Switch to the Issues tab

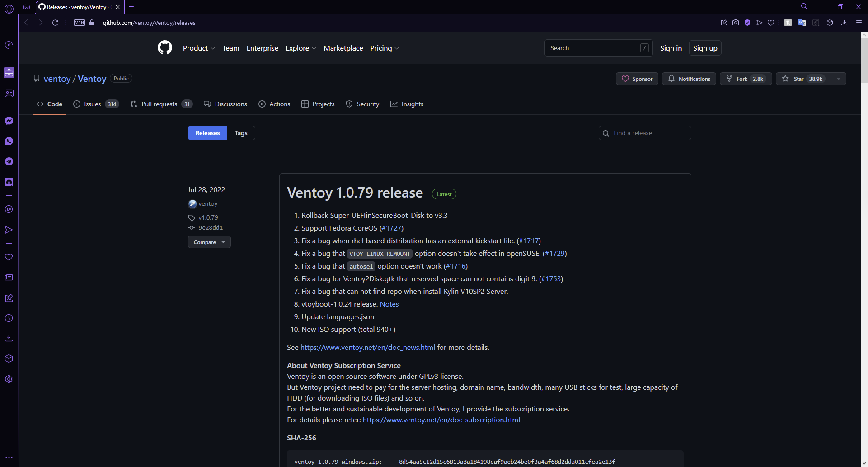tap(96, 104)
